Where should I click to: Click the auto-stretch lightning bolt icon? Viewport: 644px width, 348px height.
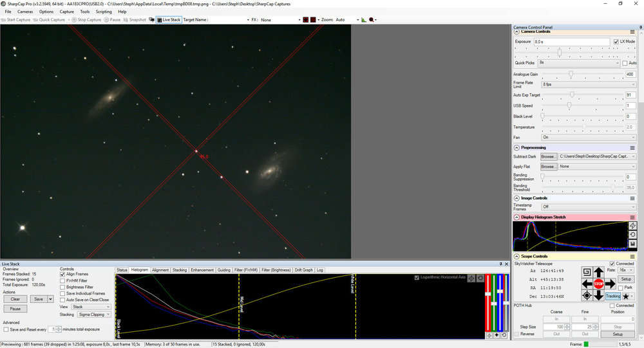[633, 226]
